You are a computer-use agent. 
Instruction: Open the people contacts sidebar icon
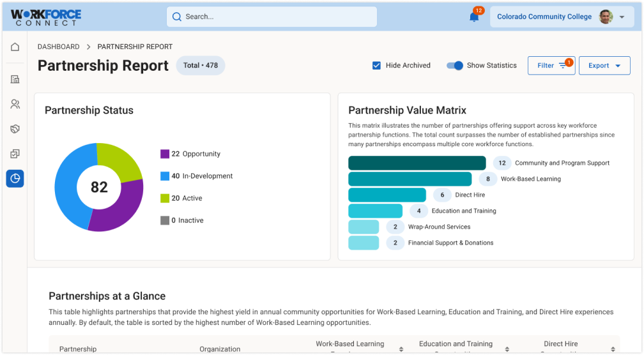[x=15, y=104]
